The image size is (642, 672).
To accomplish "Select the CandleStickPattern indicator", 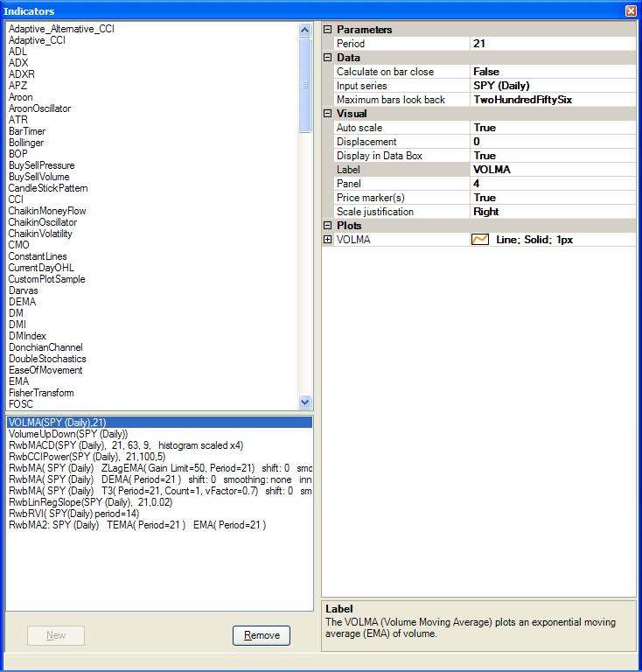I will [x=48, y=188].
